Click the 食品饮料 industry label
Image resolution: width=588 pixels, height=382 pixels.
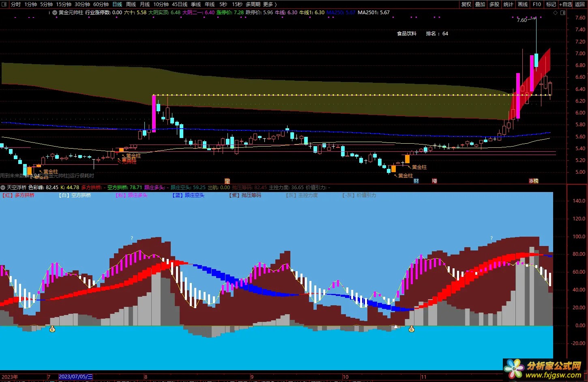coord(407,34)
